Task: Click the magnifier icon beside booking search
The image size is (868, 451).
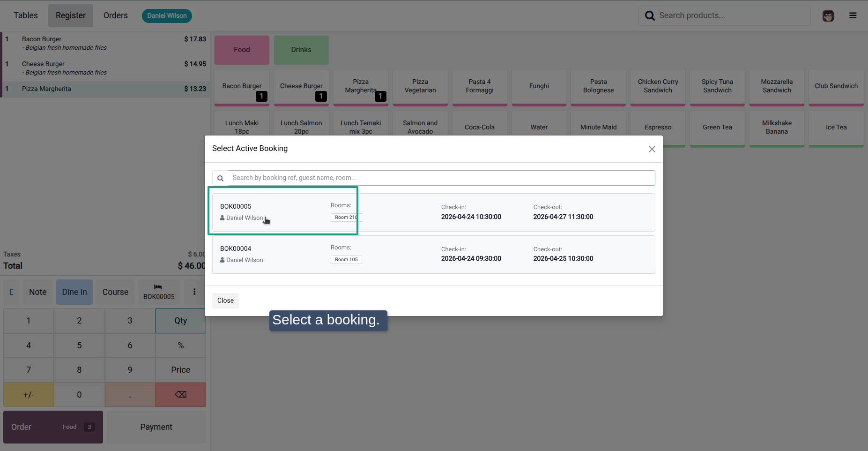Action: pos(220,178)
